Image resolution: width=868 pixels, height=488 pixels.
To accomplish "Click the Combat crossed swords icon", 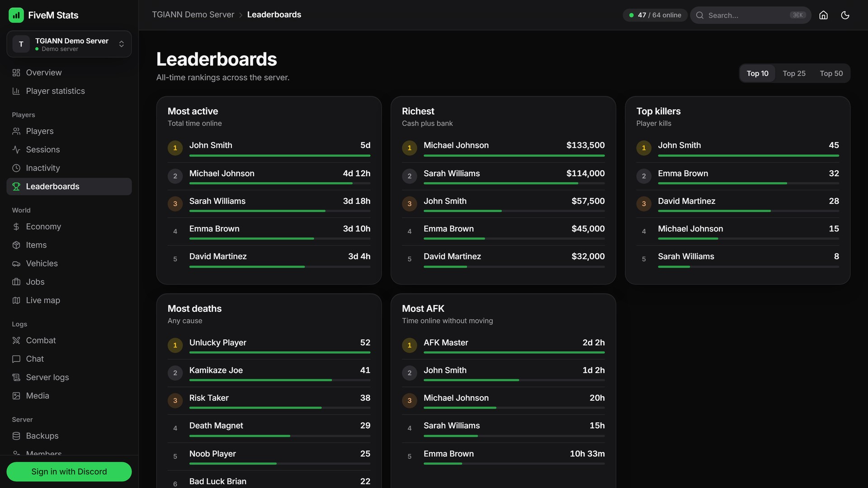I will (16, 341).
